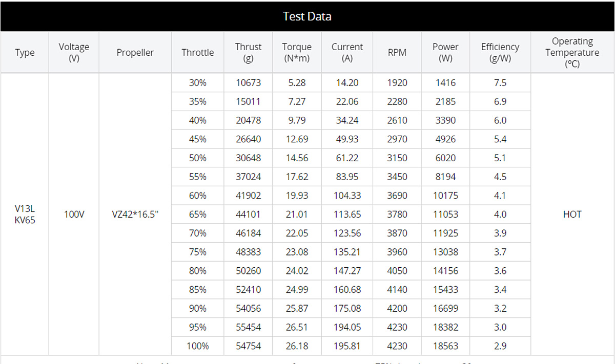This screenshot has height=364, width=615.
Task: Select thrust value 55454
Action: (x=248, y=327)
